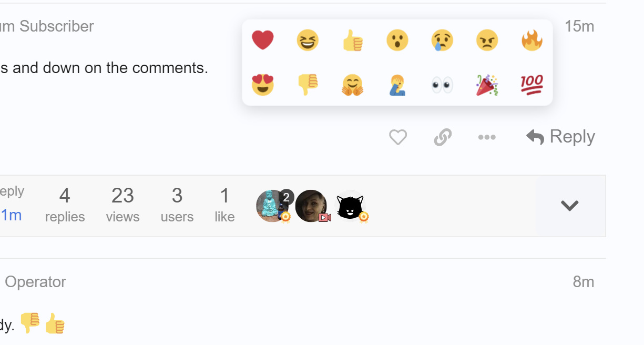
Task: Choose the laughing face reaction
Action: click(308, 40)
